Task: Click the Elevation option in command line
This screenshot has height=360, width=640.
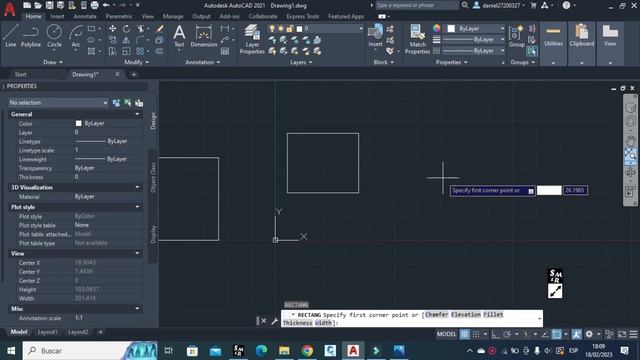Action: [x=466, y=315]
